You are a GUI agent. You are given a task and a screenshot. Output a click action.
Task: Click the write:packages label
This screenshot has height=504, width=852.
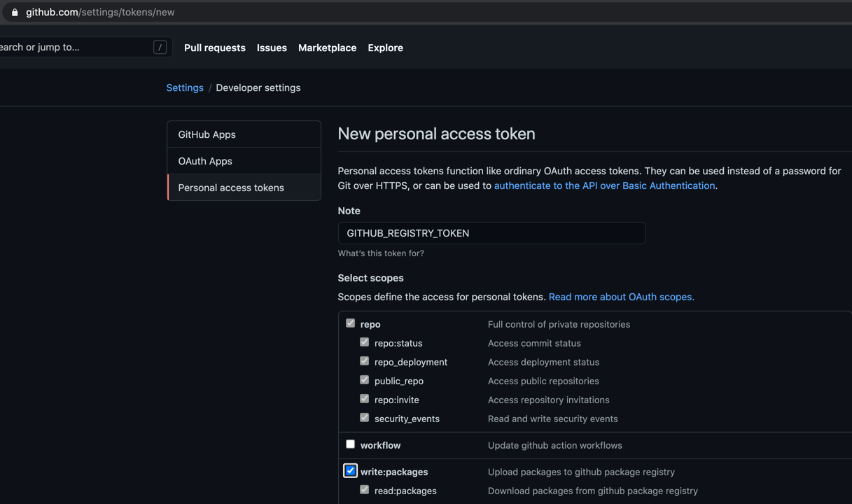coord(394,472)
